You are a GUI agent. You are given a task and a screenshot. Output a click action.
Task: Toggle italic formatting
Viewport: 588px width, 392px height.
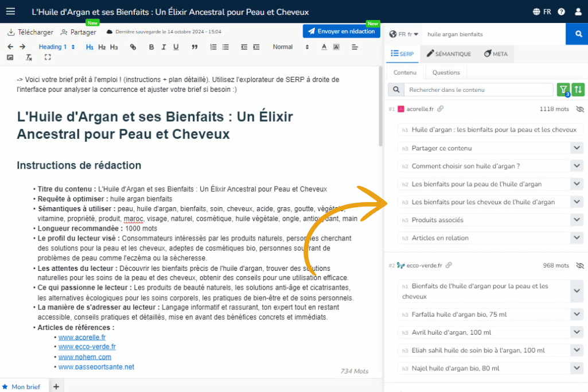click(x=163, y=47)
